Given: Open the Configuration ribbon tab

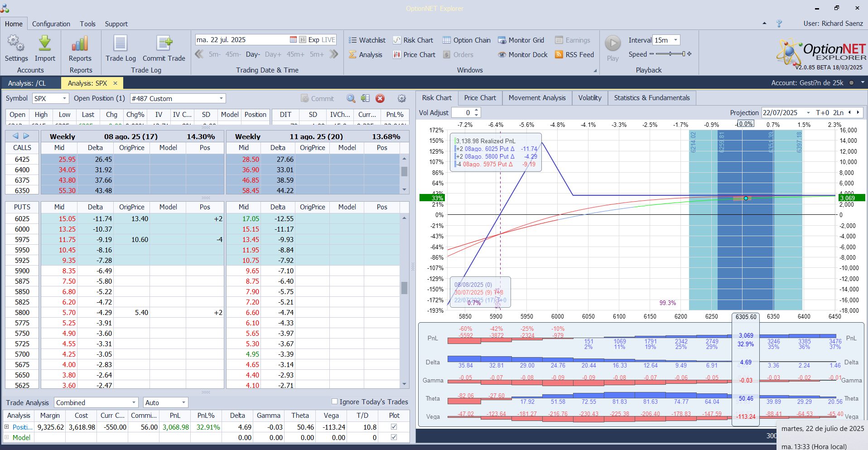Looking at the screenshot, I should click(51, 24).
